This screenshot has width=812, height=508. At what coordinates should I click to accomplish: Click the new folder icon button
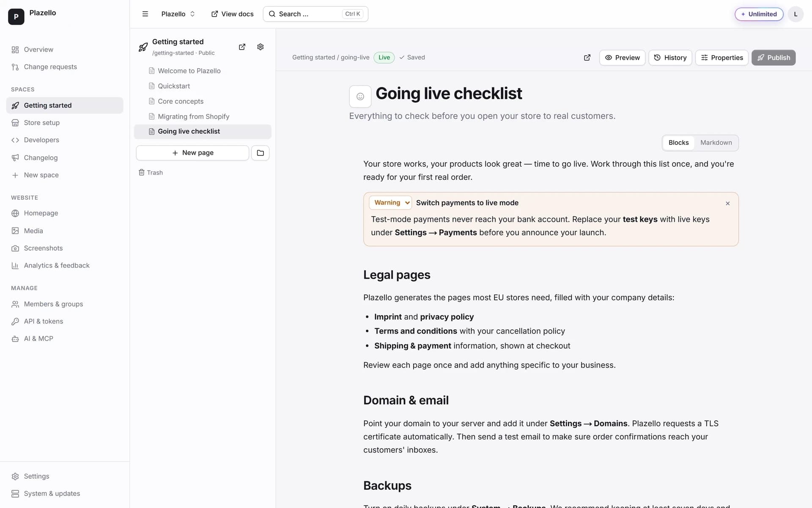261,153
